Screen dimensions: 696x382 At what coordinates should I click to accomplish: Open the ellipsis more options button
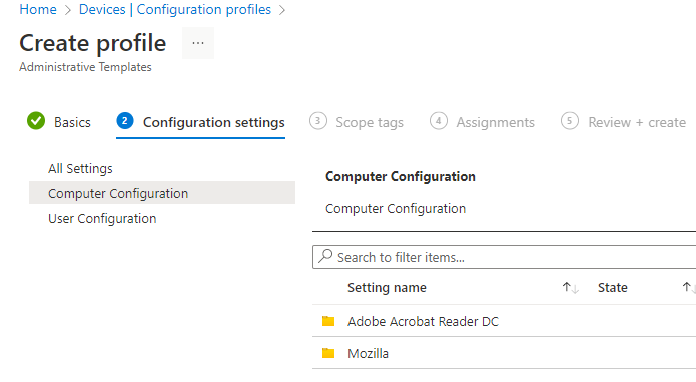[x=198, y=43]
